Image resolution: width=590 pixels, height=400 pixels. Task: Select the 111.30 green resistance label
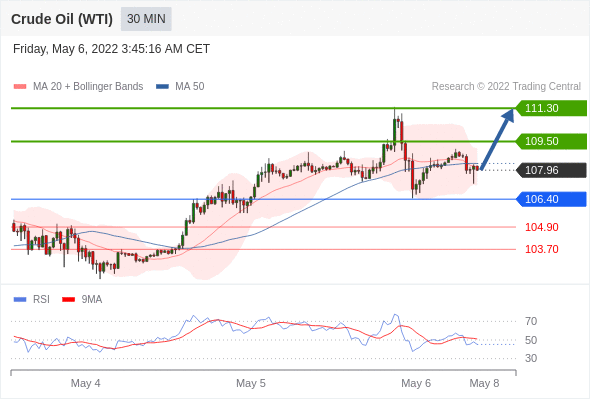pyautogui.click(x=551, y=108)
